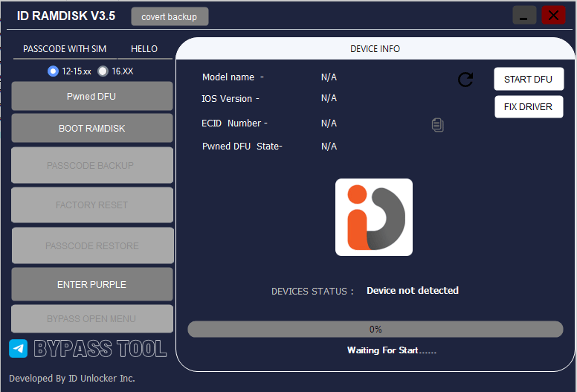Click the refresh device info icon

click(x=465, y=79)
